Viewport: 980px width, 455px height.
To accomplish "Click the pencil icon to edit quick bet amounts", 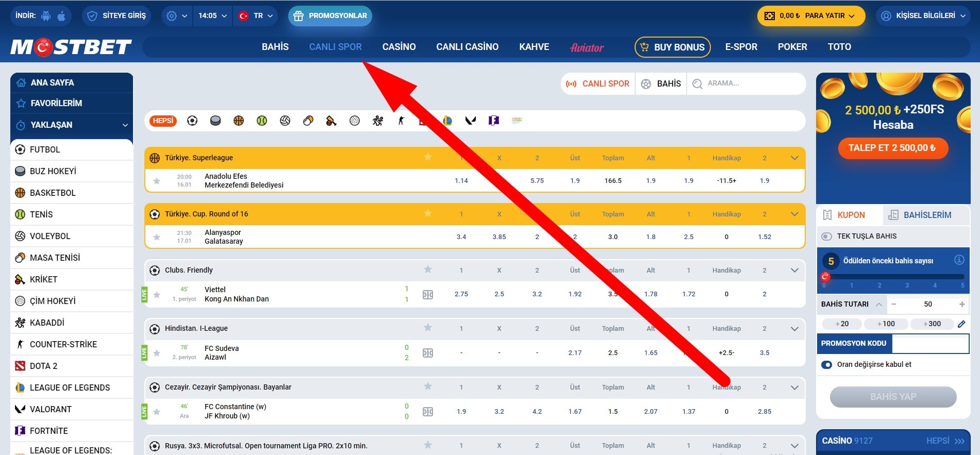I will pos(961,324).
